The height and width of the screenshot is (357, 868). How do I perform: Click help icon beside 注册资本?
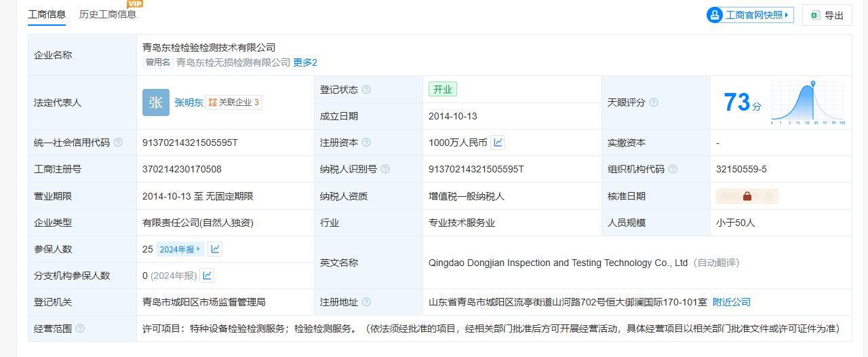coord(366,143)
